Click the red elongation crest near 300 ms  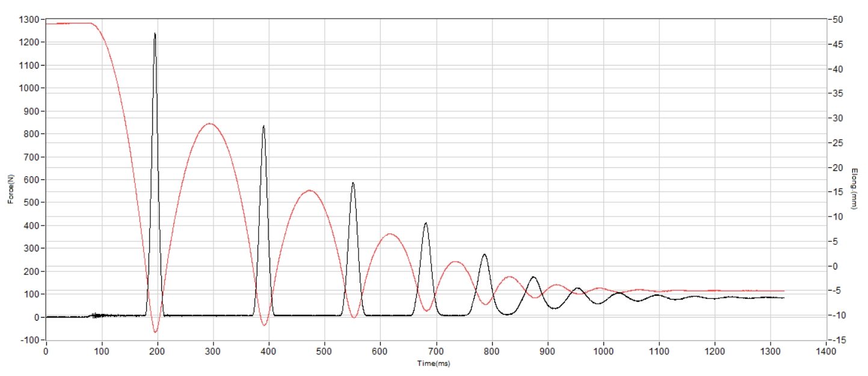point(209,124)
